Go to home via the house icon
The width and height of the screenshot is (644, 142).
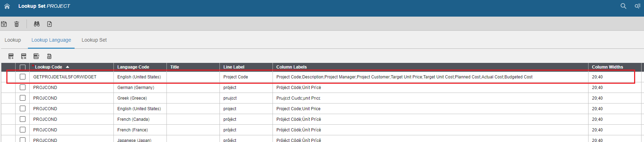[7, 6]
